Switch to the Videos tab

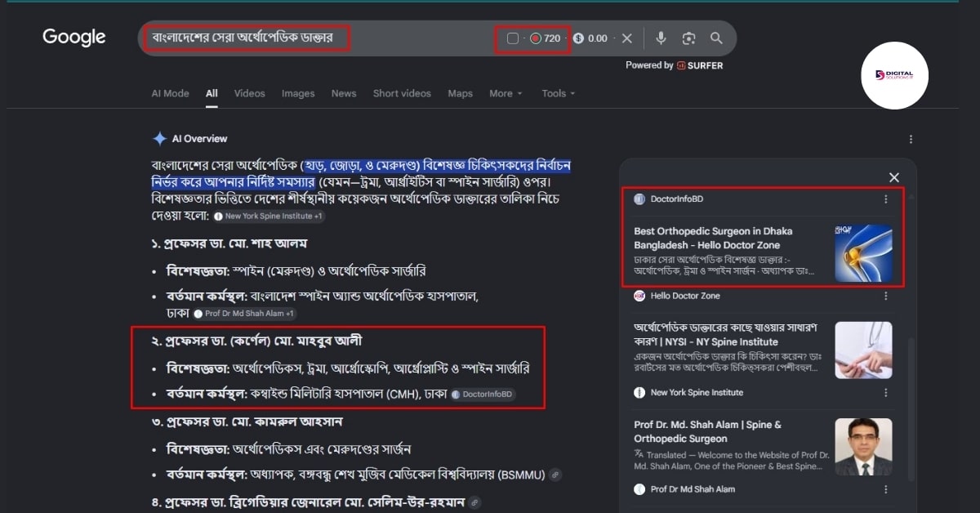[x=250, y=93]
